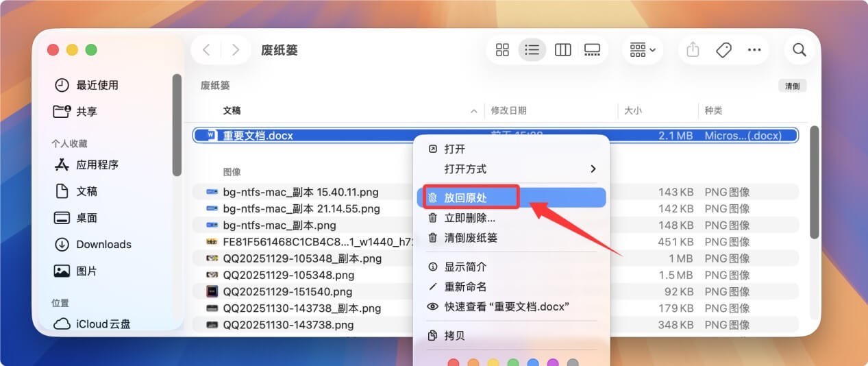Sort by the 种类 column header

(x=714, y=110)
